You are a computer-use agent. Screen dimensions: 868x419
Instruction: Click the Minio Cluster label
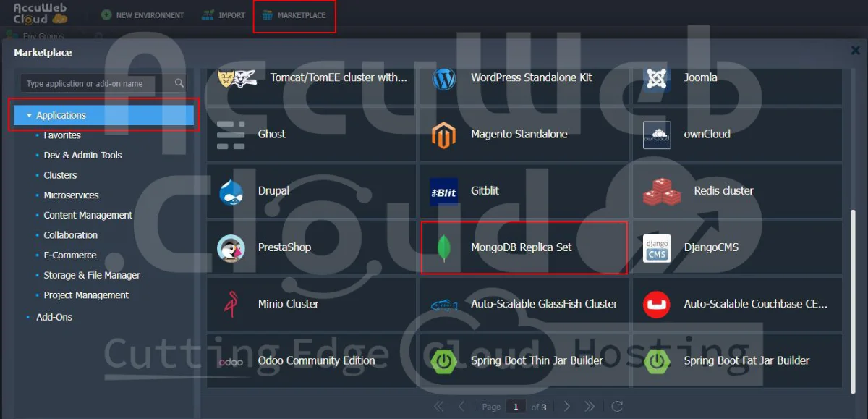(x=289, y=304)
